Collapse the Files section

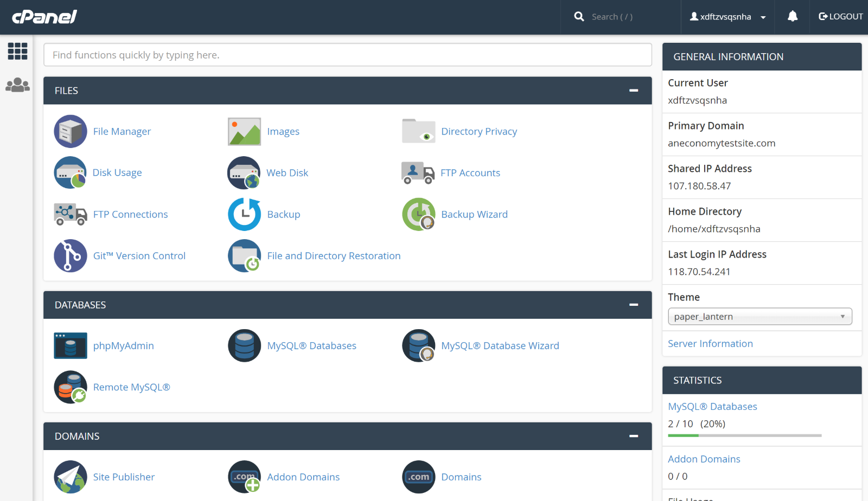point(634,91)
